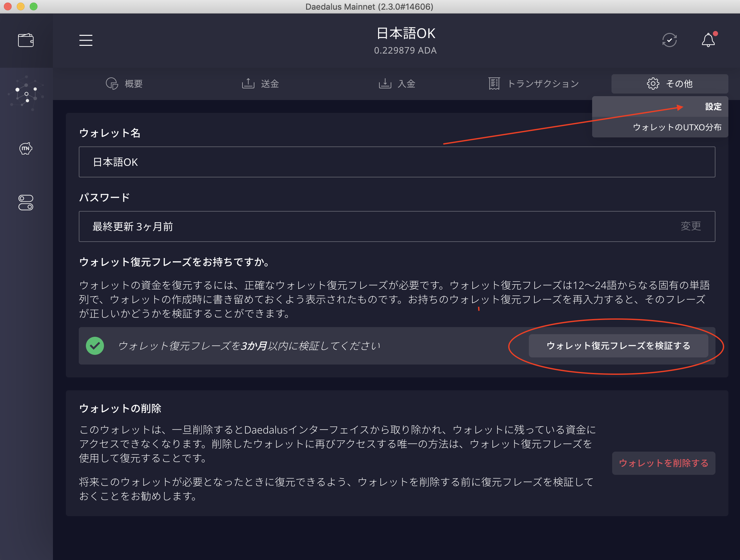Open the 入金 tab

[397, 84]
